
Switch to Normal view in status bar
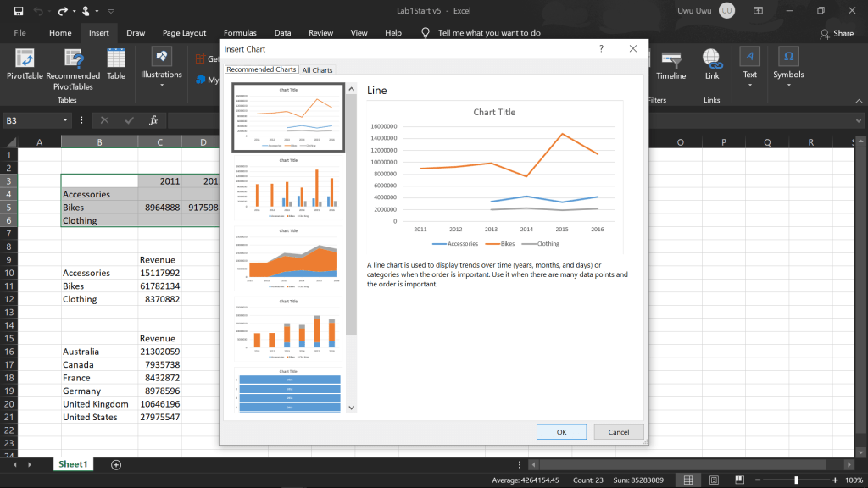tap(688, 480)
